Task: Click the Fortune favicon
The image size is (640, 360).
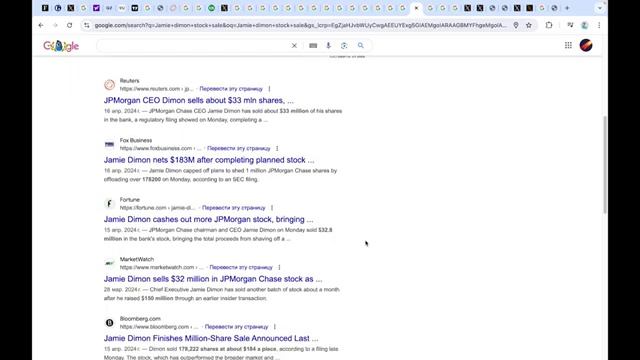Action: (x=109, y=203)
